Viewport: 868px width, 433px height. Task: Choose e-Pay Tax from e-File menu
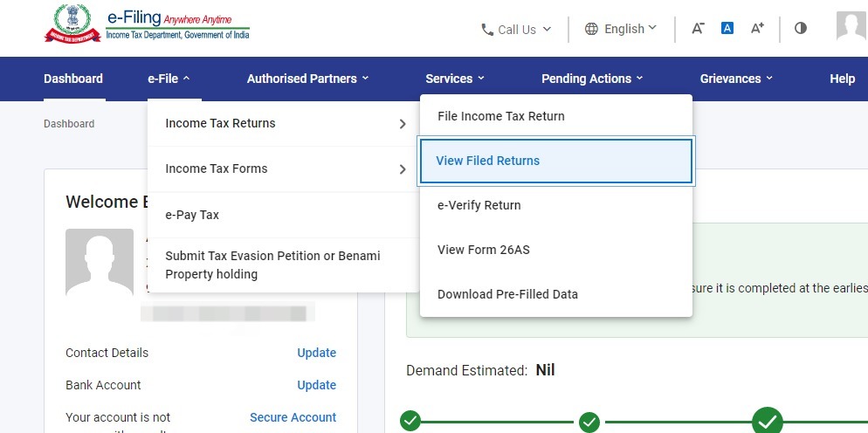coord(192,215)
